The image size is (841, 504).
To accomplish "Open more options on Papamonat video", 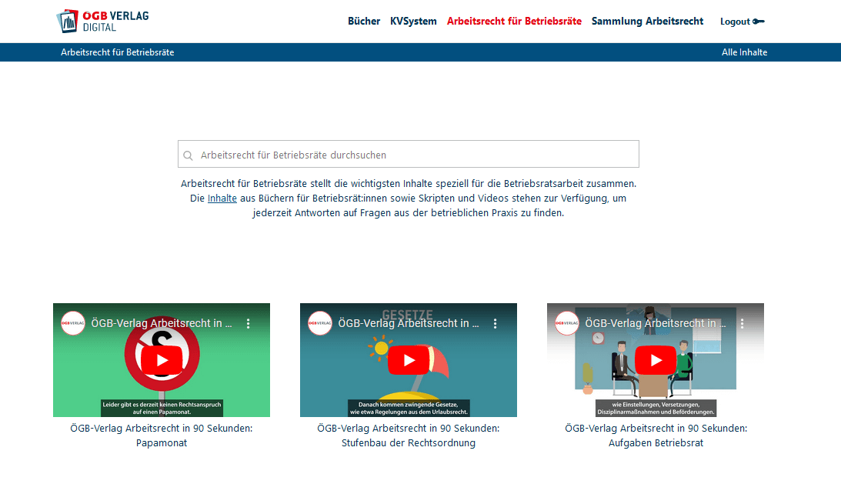I will [248, 323].
